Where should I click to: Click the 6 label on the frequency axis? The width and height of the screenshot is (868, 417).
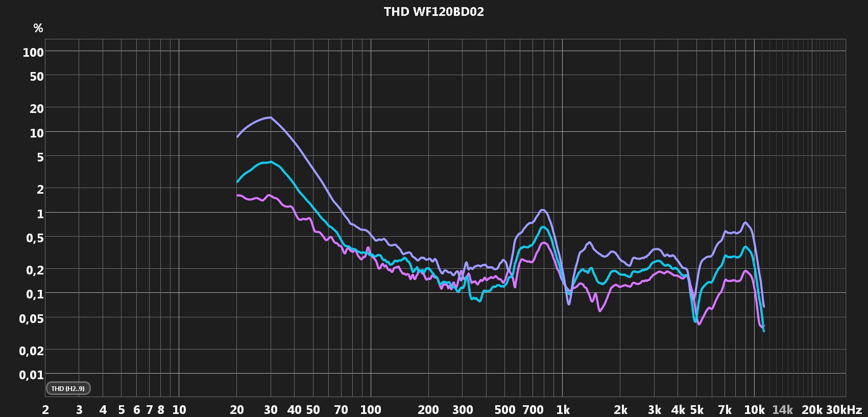[137, 410]
